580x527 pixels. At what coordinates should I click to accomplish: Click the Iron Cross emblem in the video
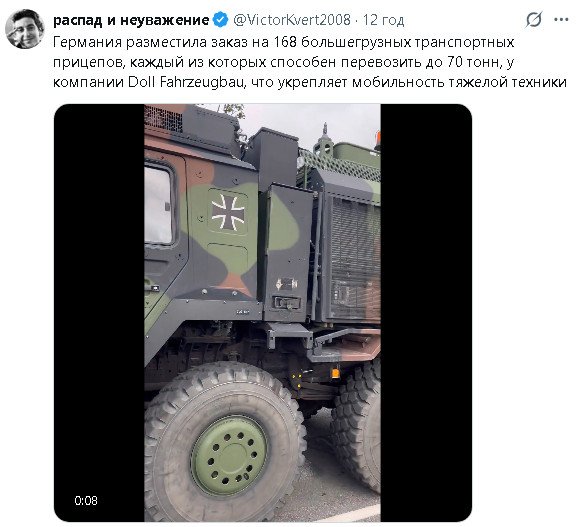coord(227,213)
